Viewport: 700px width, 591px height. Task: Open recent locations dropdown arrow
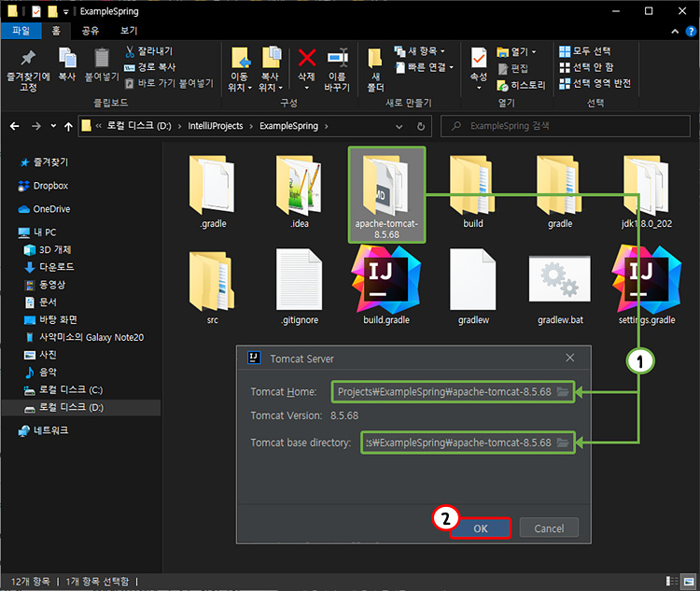(x=53, y=126)
